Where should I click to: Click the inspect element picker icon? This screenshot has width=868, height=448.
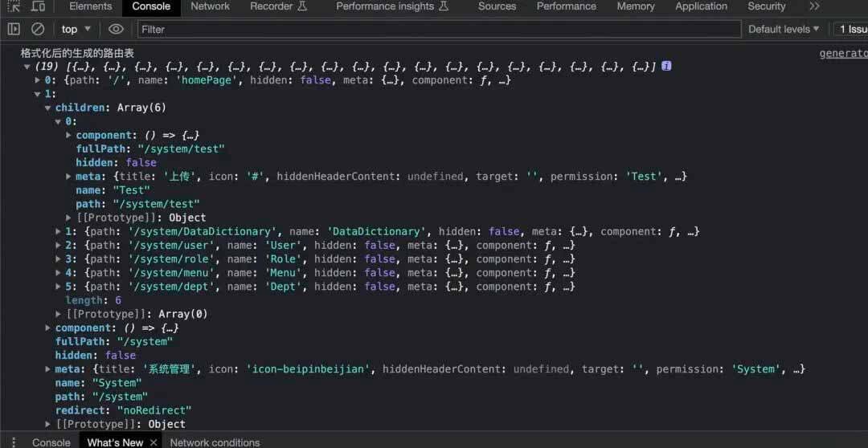coord(14,6)
